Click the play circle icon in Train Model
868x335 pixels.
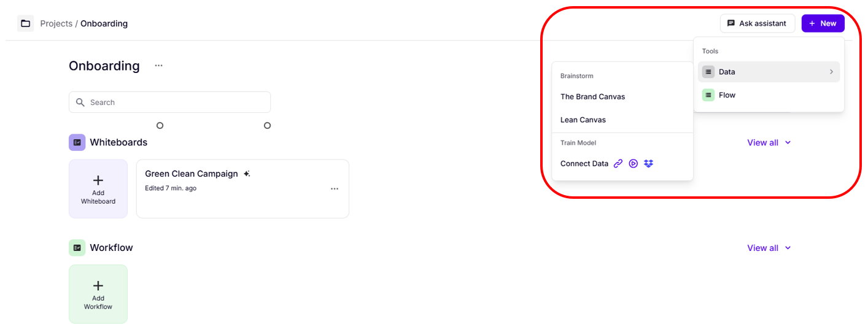(634, 164)
